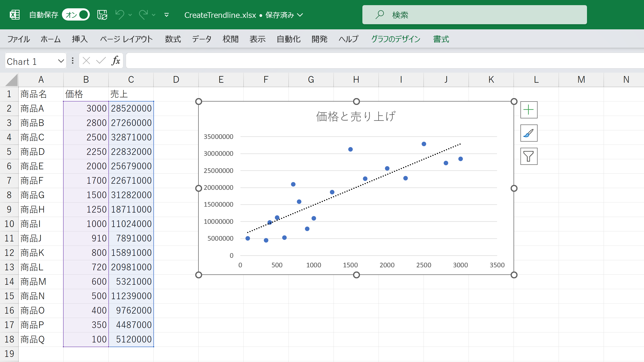Click the chart bottom-right resize handle

point(514,275)
